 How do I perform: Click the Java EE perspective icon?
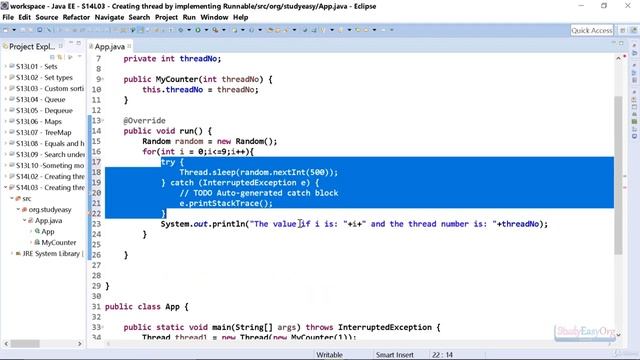tap(633, 30)
